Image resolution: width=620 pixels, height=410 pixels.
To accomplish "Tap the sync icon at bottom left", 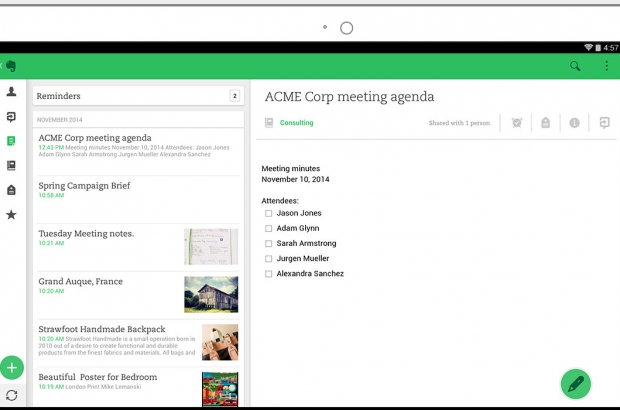I will tap(11, 395).
